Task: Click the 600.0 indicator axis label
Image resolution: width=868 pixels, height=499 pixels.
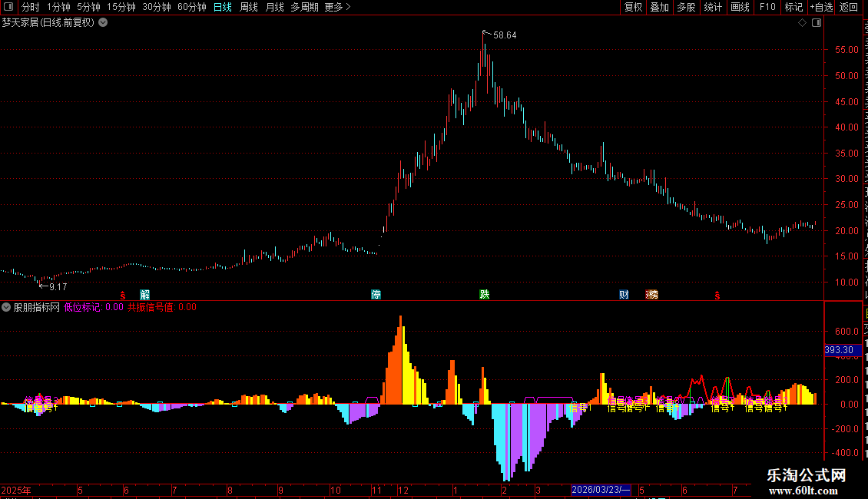Action: (847, 332)
